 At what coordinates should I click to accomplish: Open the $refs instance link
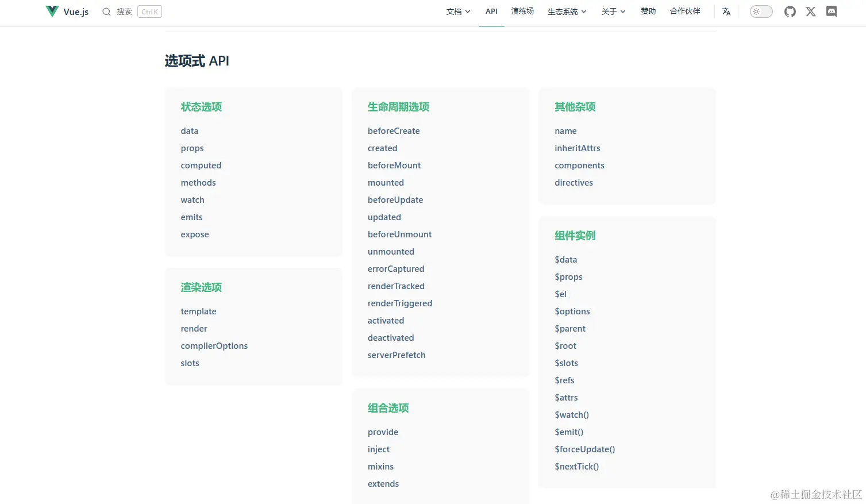pos(564,380)
